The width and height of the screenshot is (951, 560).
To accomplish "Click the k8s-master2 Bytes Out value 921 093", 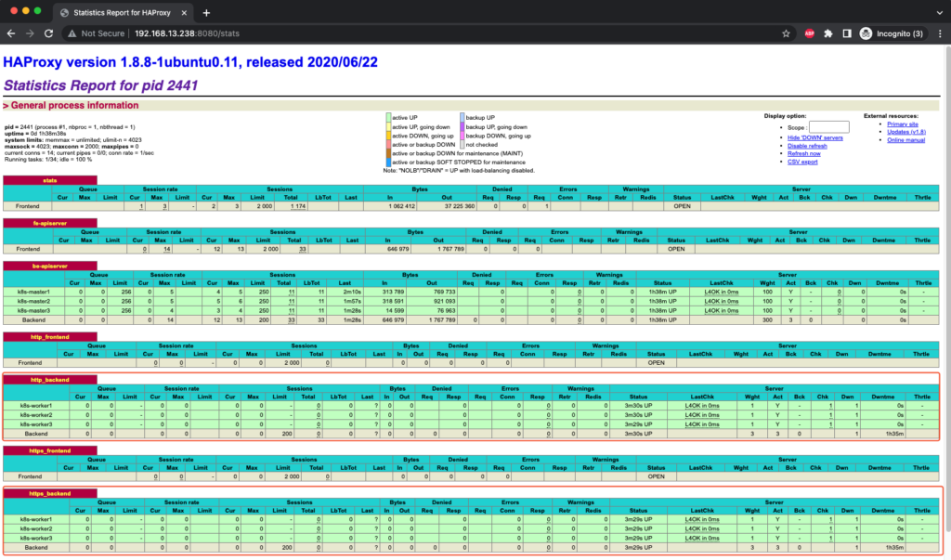I will (445, 301).
